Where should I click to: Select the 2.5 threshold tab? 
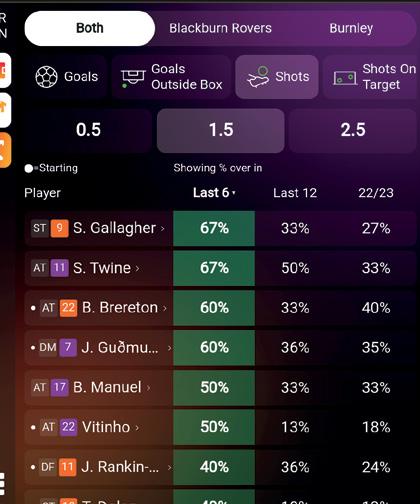(353, 130)
